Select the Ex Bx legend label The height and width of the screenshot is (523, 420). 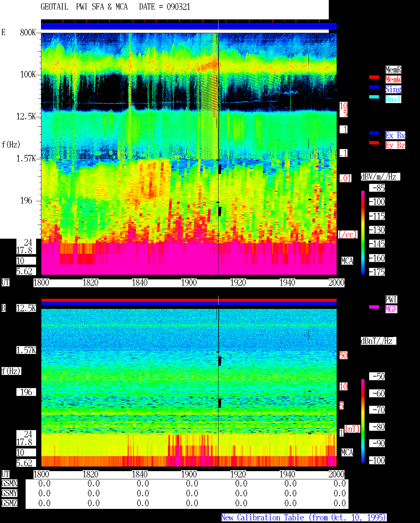pyautogui.click(x=395, y=135)
